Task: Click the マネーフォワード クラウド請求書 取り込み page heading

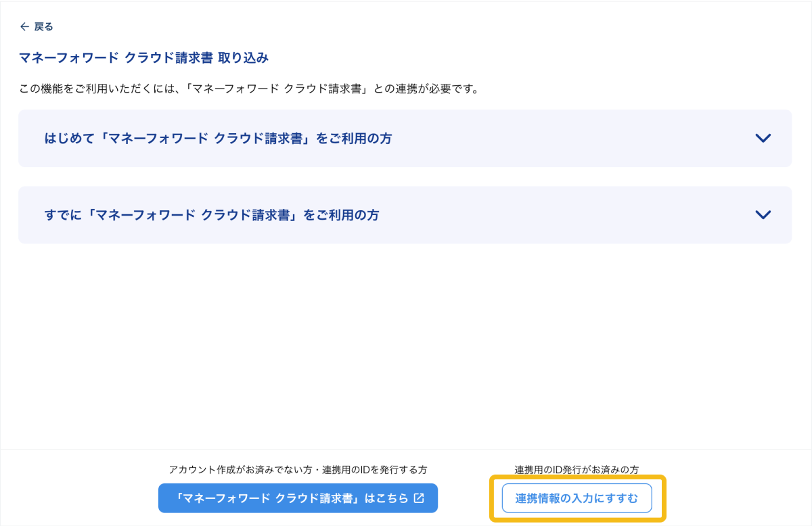Action: click(x=143, y=58)
